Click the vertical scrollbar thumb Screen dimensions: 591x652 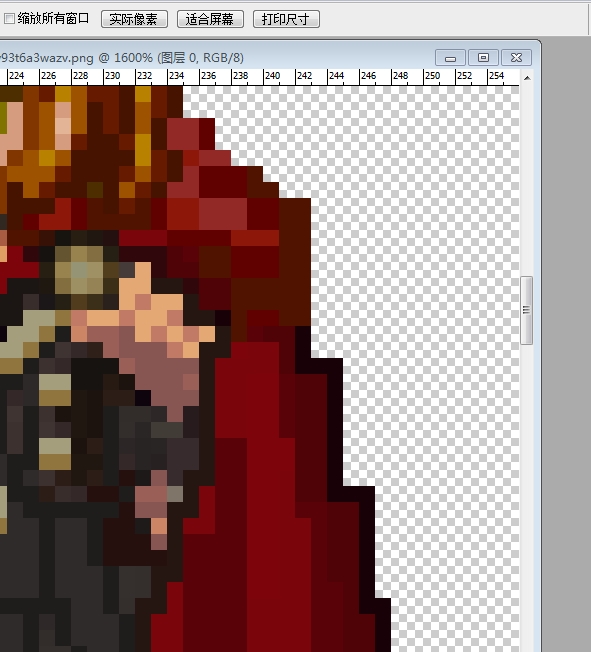tap(527, 310)
